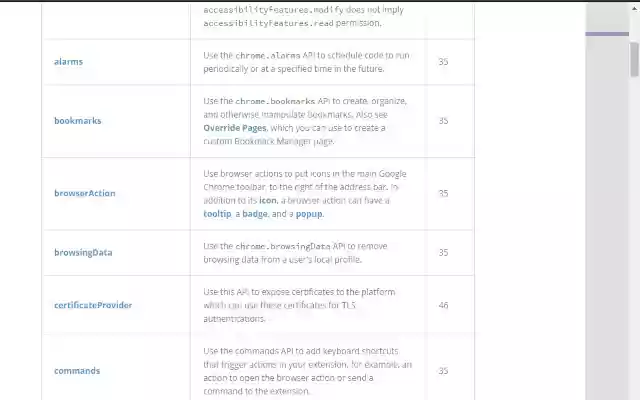Click the chrome.bookmarks description text
This screenshot has width=640, height=400.
305,121
